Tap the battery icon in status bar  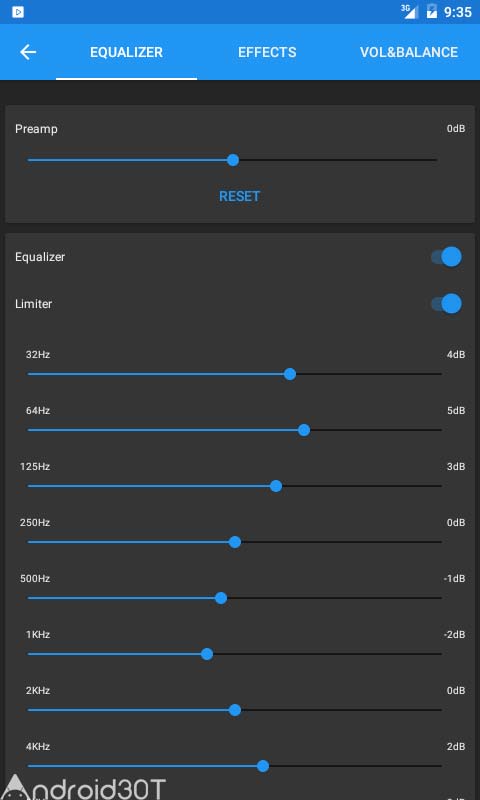tap(432, 11)
